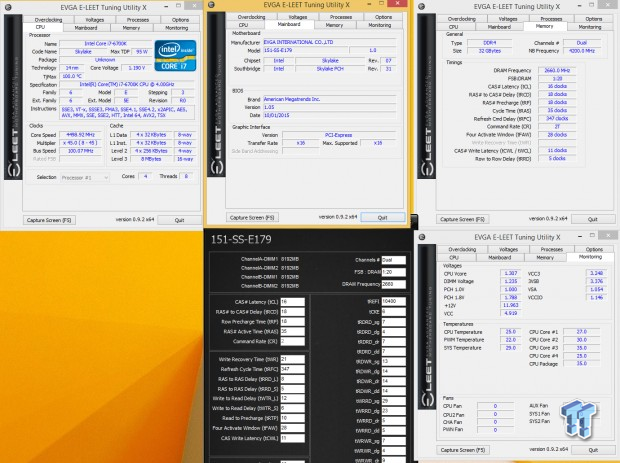Go to the Monitoring tab in the Memory window

point(590,27)
